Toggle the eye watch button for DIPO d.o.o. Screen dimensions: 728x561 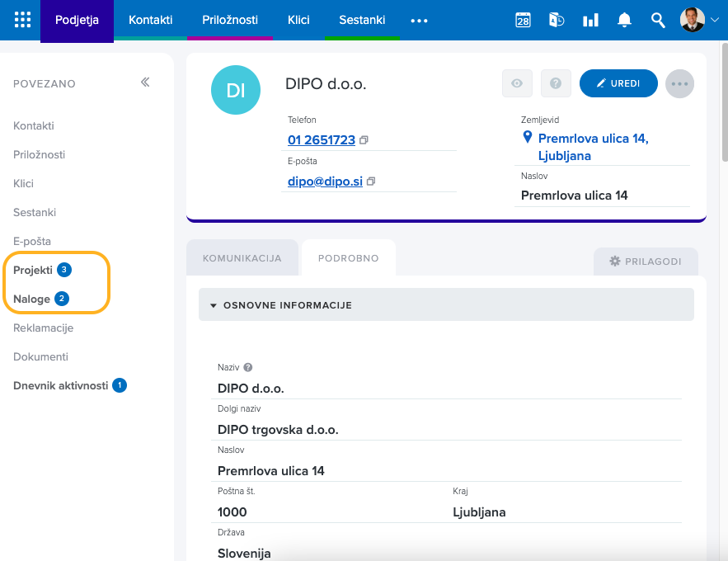click(x=517, y=83)
